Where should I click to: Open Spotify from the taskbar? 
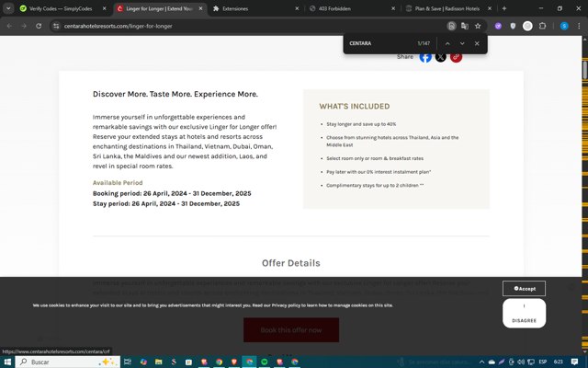pyautogui.click(x=265, y=362)
